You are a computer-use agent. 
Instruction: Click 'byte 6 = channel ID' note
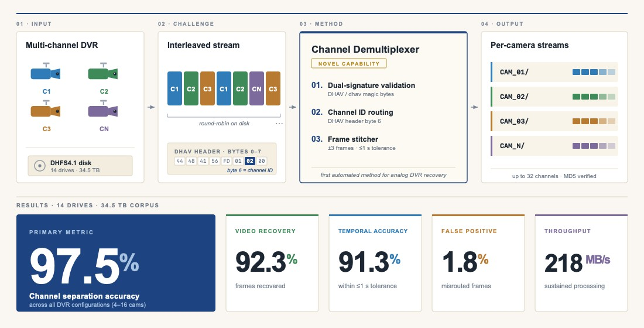click(249, 170)
